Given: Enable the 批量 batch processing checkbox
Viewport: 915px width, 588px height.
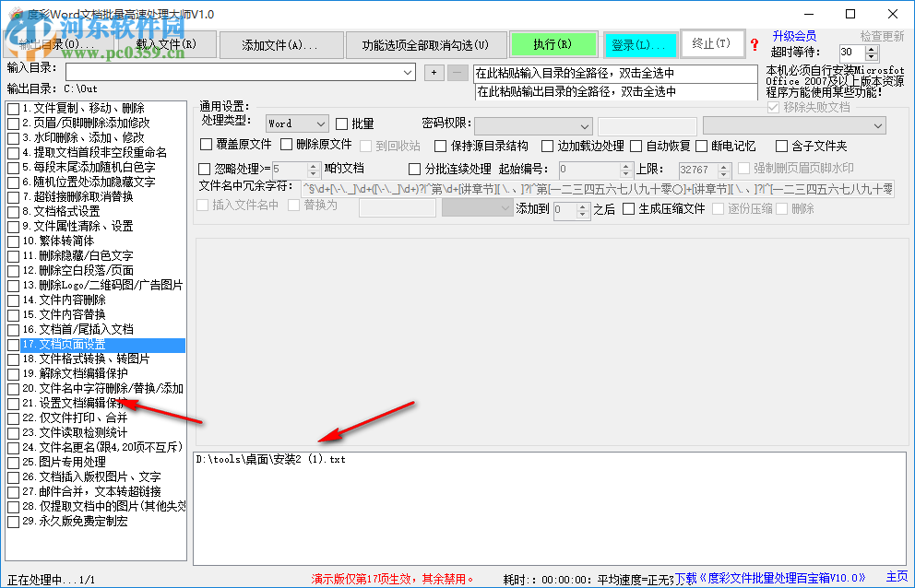Looking at the screenshot, I should click(343, 123).
